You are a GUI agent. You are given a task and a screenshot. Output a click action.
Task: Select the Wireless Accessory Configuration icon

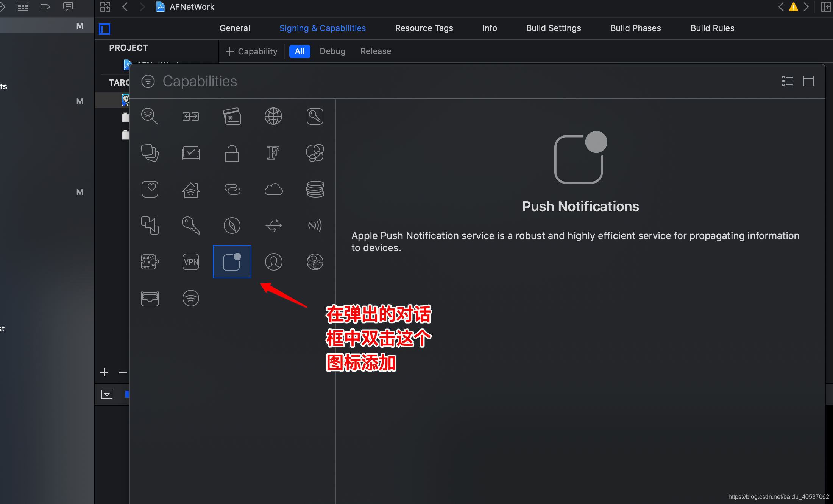click(191, 298)
